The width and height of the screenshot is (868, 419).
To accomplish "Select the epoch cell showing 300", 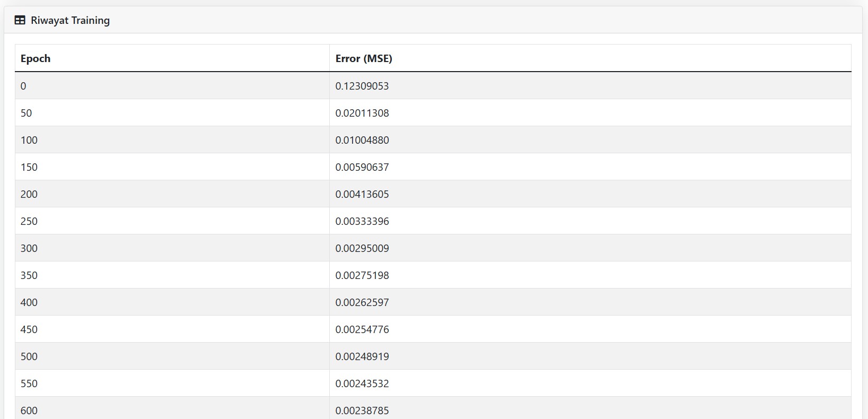I will (x=172, y=248).
